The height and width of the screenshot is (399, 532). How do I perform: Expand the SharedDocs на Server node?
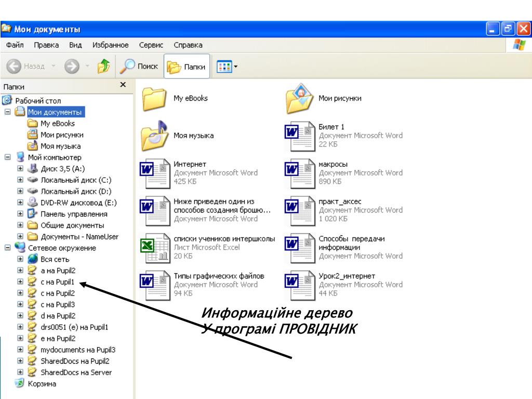click(20, 372)
